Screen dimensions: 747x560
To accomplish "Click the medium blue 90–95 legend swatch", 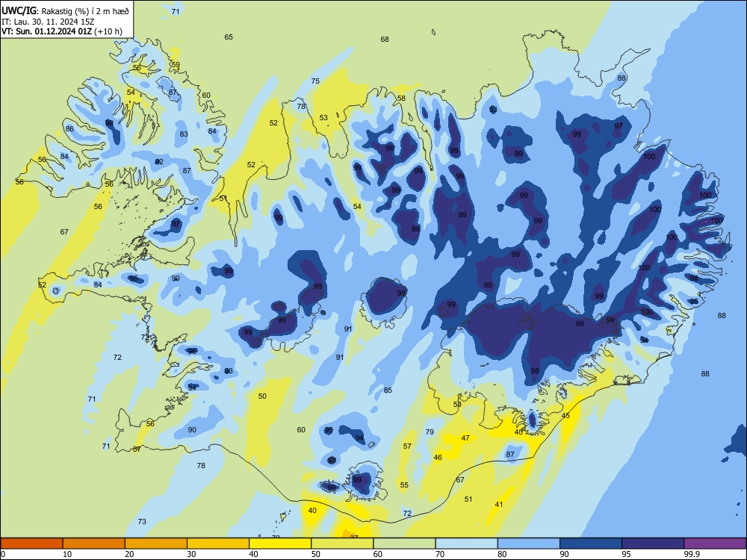I will pos(591,544).
